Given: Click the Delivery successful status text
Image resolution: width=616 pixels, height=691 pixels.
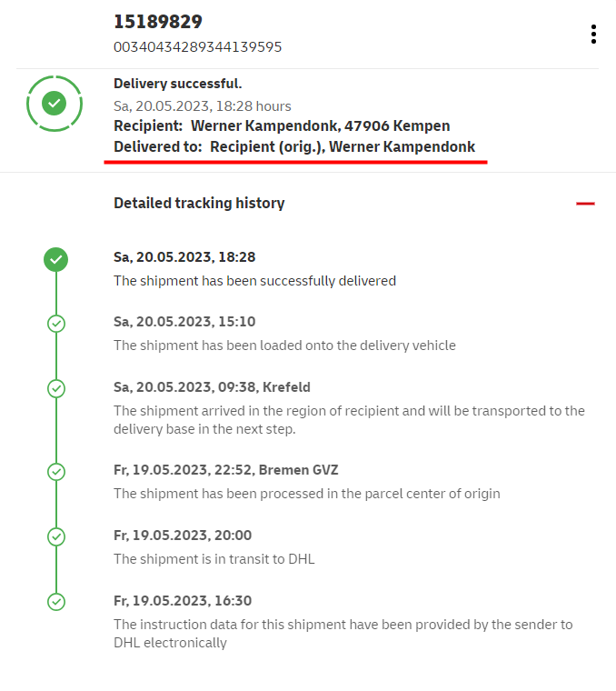Looking at the screenshot, I should click(x=177, y=84).
